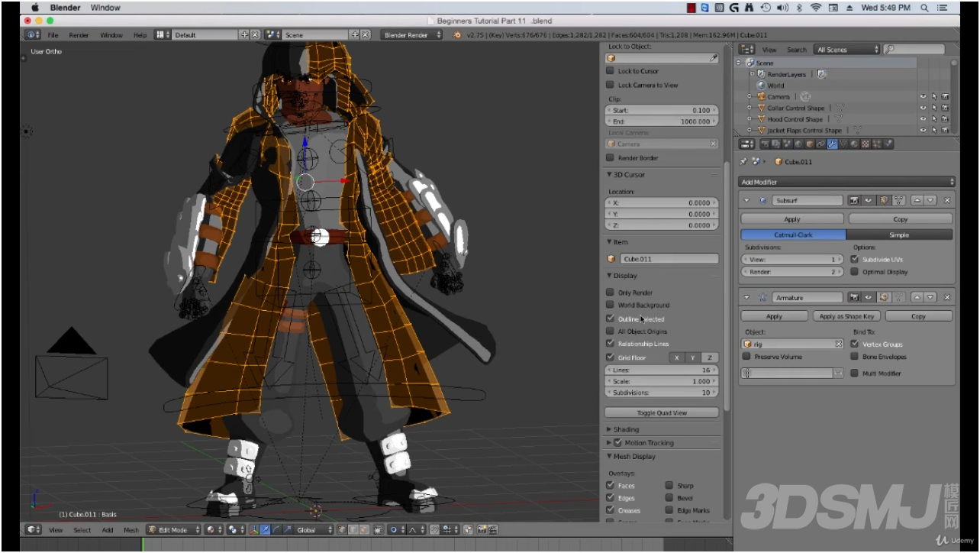Open the File menu

pyautogui.click(x=53, y=35)
